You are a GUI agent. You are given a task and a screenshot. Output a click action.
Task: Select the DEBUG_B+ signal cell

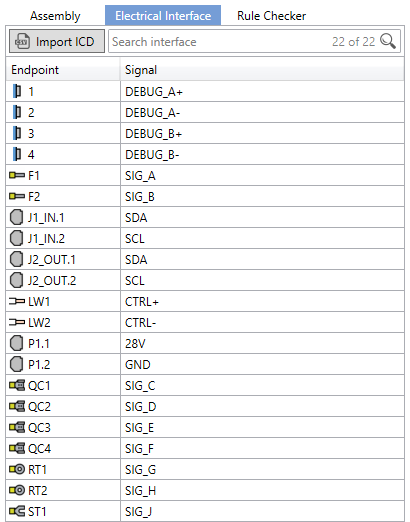pyautogui.click(x=262, y=133)
